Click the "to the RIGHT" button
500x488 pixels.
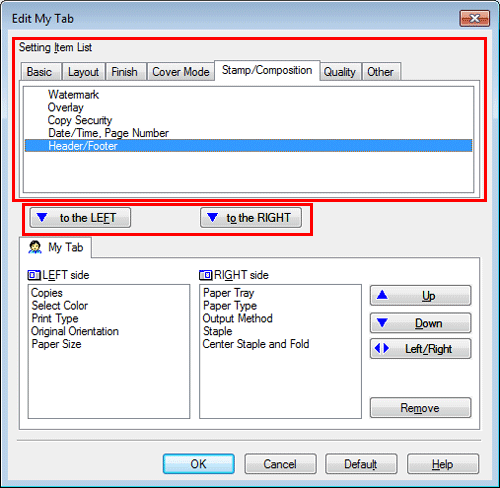(251, 218)
